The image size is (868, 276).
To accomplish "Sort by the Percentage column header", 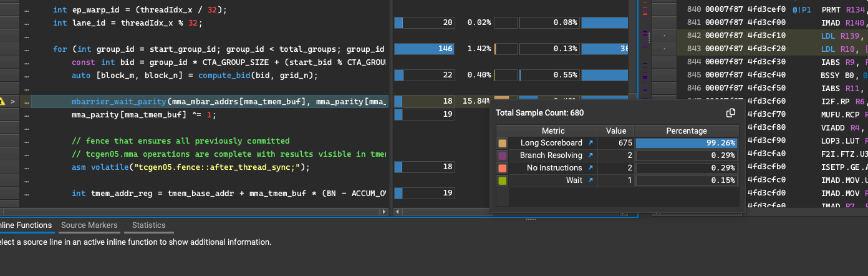I will [x=687, y=131].
